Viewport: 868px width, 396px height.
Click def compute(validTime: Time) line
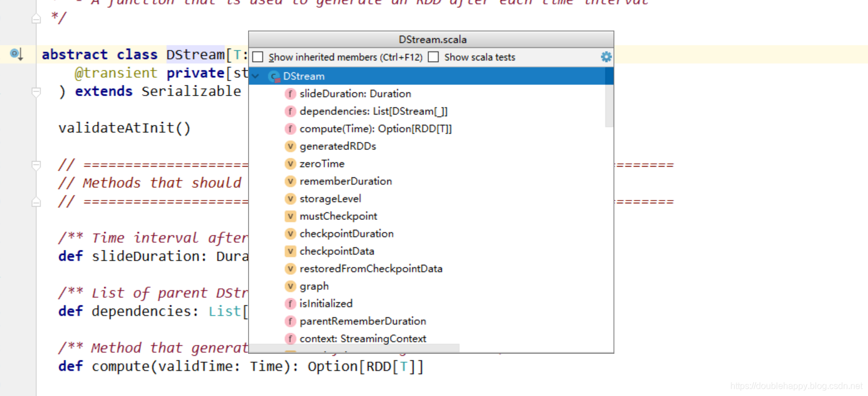(x=241, y=367)
